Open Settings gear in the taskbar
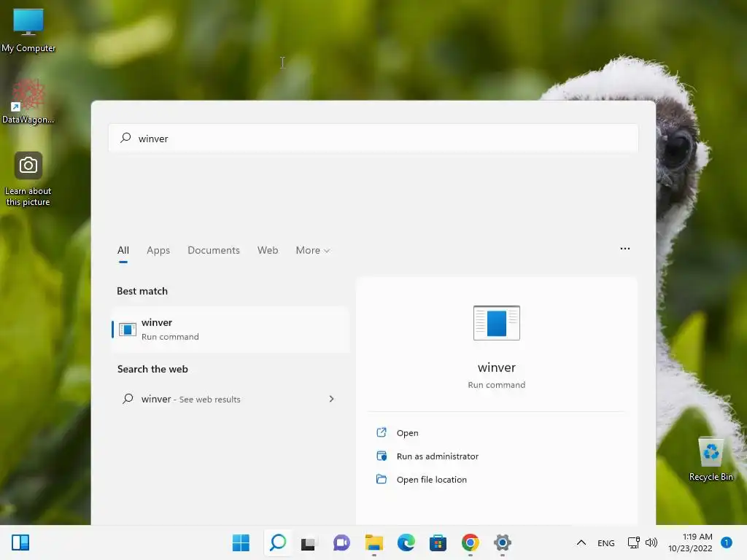This screenshot has height=560, width=747. click(x=503, y=542)
